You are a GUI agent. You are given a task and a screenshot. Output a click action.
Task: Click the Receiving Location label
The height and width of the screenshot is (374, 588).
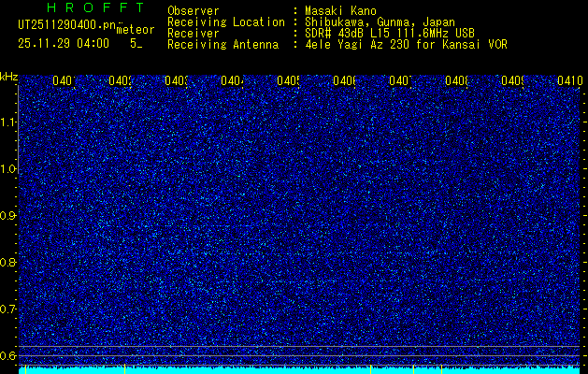pyautogui.click(x=226, y=22)
